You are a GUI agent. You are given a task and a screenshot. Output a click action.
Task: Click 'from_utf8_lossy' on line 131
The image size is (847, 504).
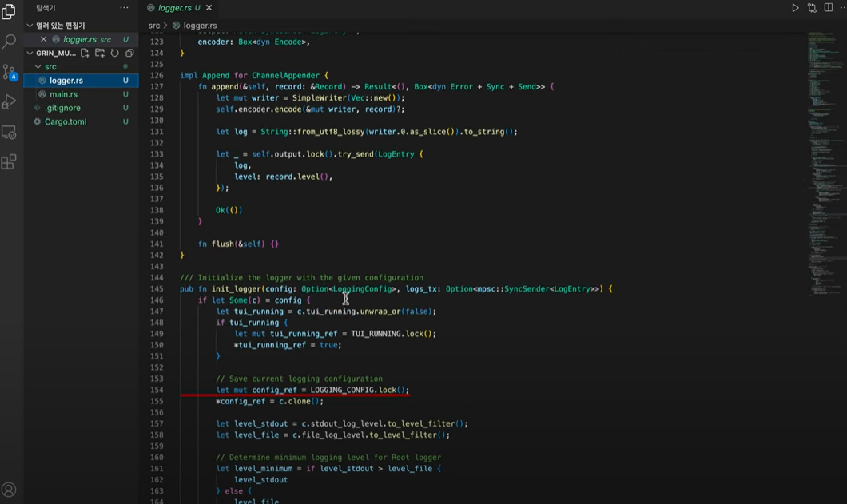331,132
